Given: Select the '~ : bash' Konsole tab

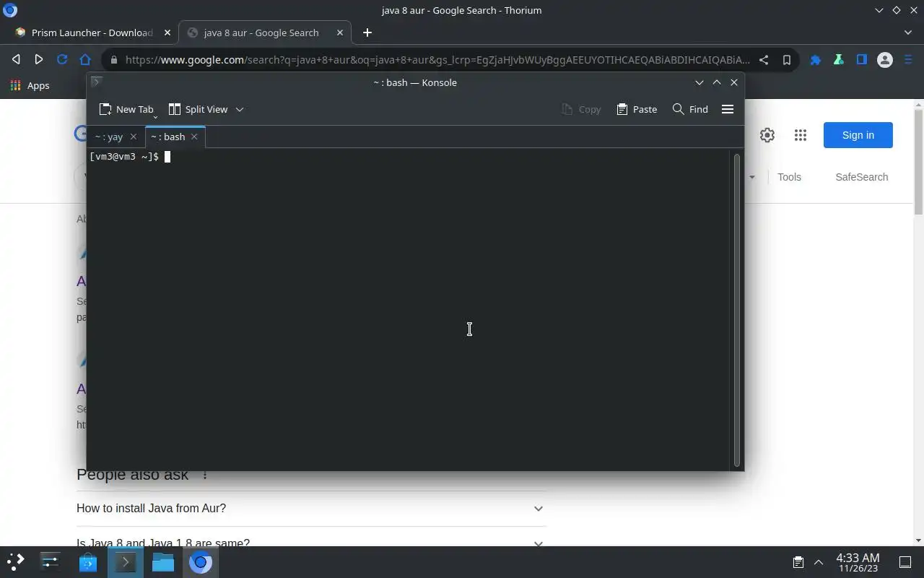Looking at the screenshot, I should coord(168,137).
